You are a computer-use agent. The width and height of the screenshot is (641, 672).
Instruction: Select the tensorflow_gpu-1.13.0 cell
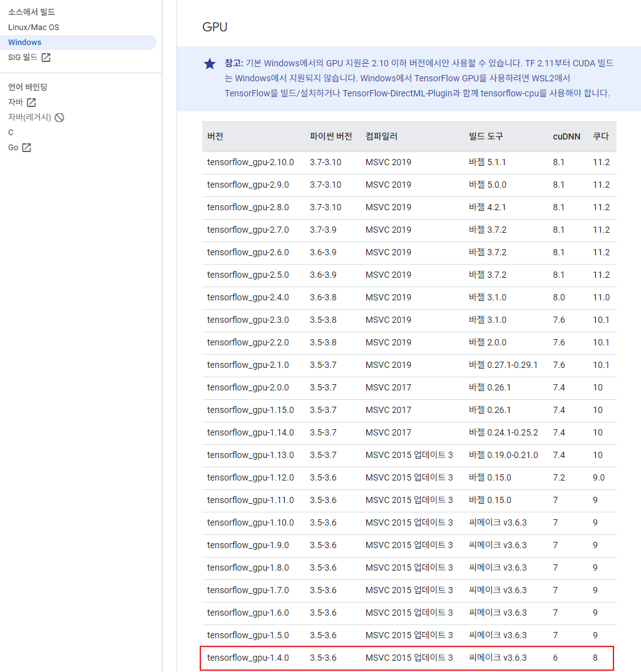[x=250, y=455]
